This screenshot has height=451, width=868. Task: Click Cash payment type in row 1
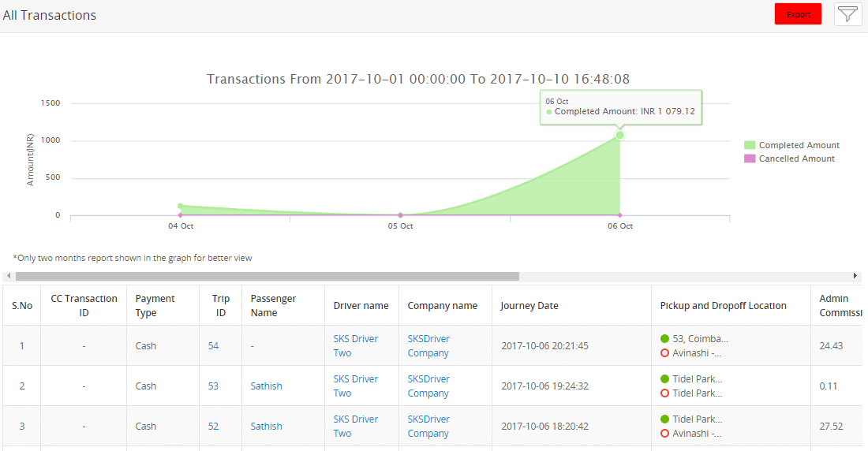pos(146,346)
